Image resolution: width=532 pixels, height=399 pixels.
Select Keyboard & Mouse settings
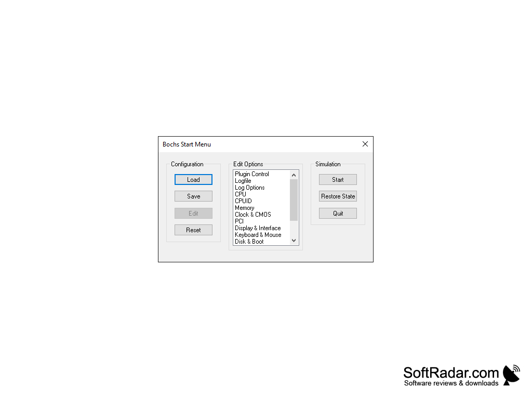[x=258, y=235]
